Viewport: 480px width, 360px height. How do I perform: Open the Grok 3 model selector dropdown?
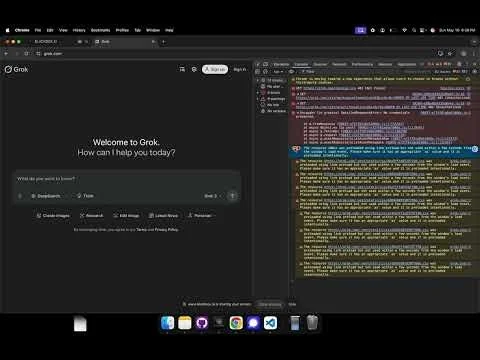(212, 196)
